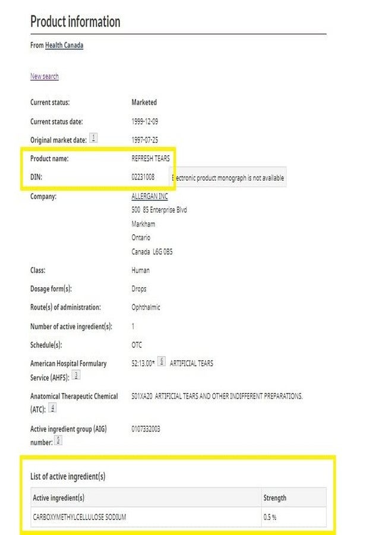Image resolution: width=392 pixels, height=535 pixels.
Task: Click the AHFS code 52:13.00*
Action: (143, 363)
